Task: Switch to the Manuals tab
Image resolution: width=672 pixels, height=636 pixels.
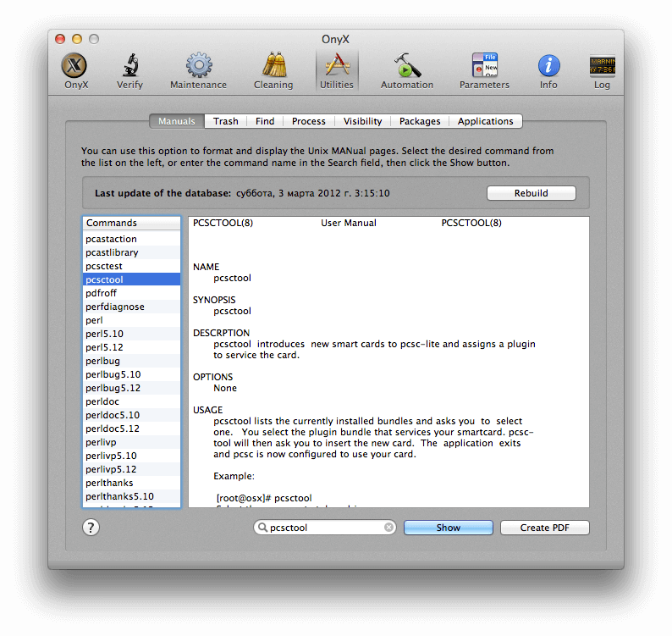Action: [x=177, y=121]
